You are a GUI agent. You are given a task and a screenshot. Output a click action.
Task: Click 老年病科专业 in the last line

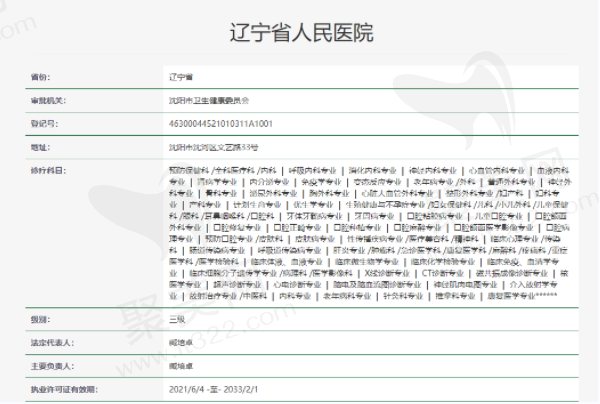347,296
